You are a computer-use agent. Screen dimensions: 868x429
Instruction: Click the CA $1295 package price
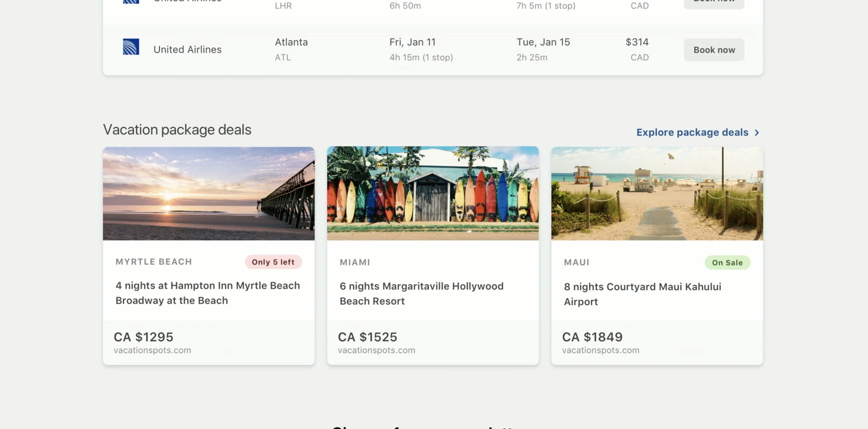144,337
